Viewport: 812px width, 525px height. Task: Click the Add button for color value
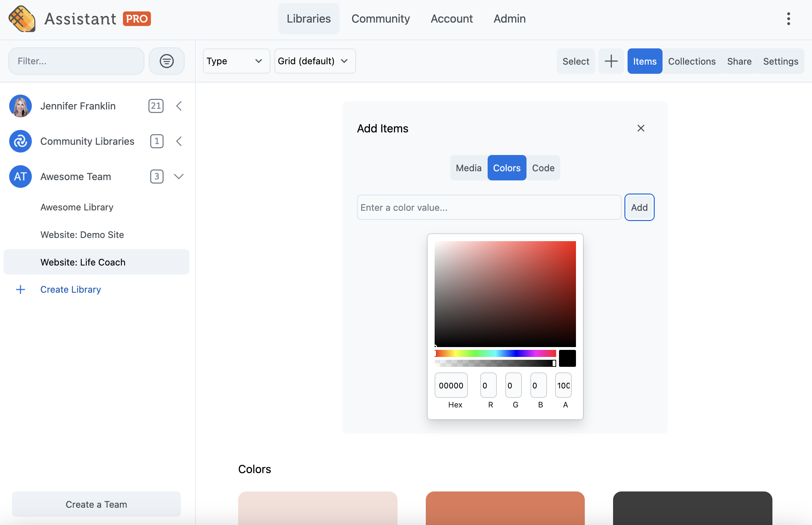click(x=639, y=207)
